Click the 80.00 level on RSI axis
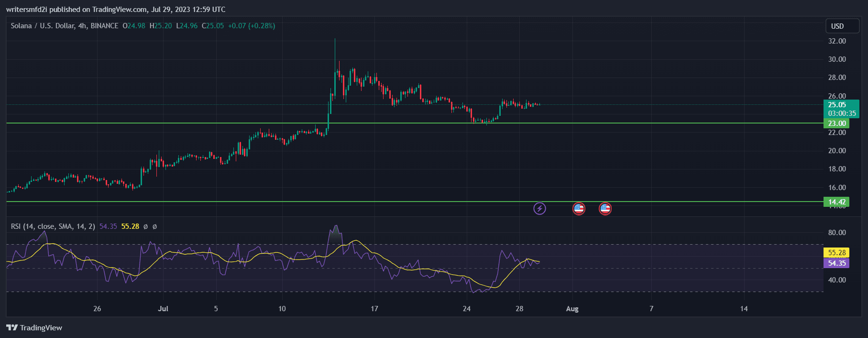Image resolution: width=868 pixels, height=338 pixels. 837,233
